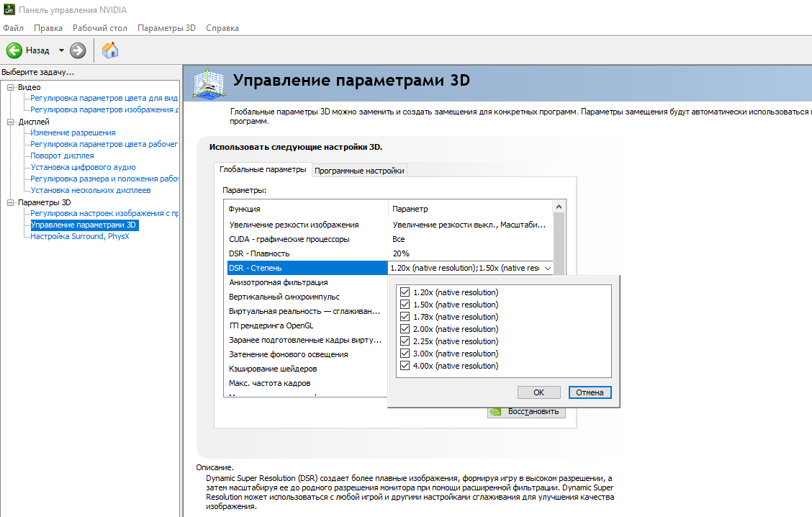Open the Рабочий стол menu

(100, 28)
